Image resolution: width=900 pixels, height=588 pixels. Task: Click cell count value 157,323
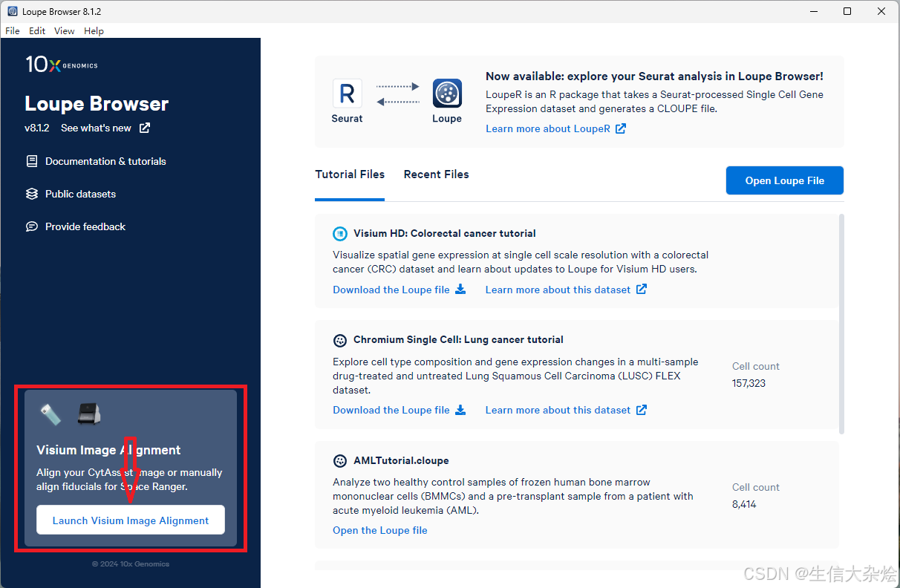(x=749, y=383)
